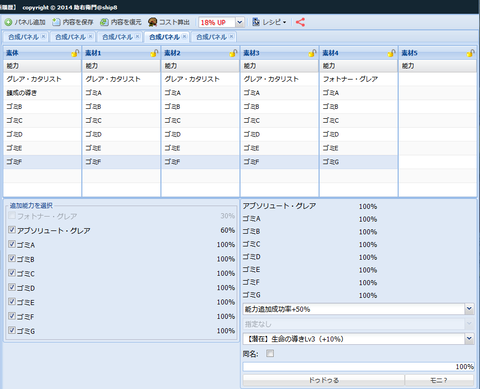Open the 能力追加成功率+50% dropdown
The image size is (480, 389).
469,309
